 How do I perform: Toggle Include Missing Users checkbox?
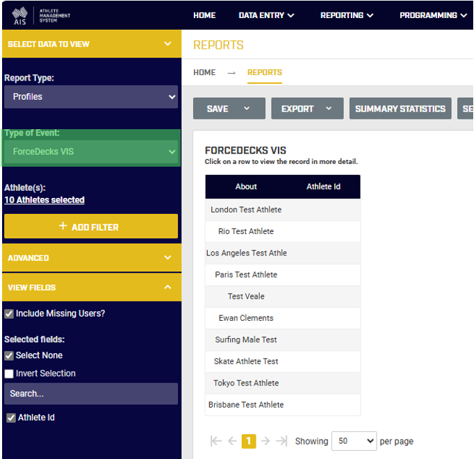click(9, 314)
